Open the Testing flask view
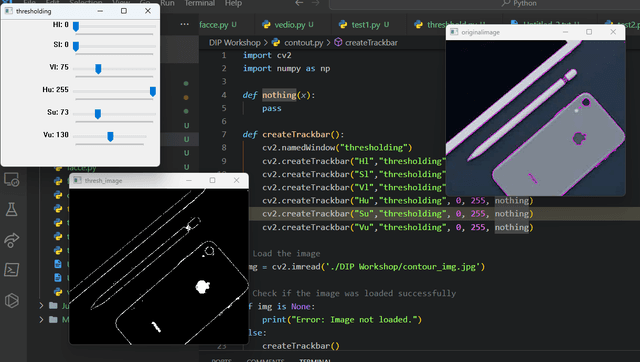Image resolution: width=640 pixels, height=362 pixels. pyautogui.click(x=11, y=210)
